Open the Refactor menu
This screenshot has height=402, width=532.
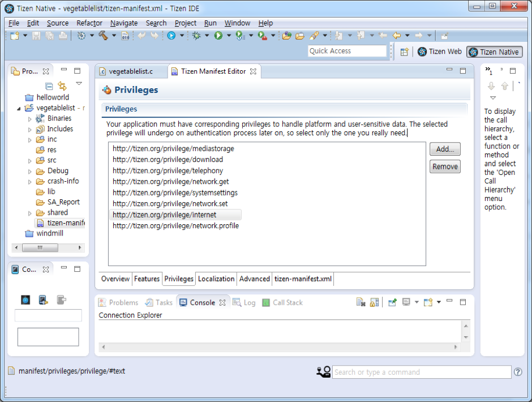(x=89, y=23)
